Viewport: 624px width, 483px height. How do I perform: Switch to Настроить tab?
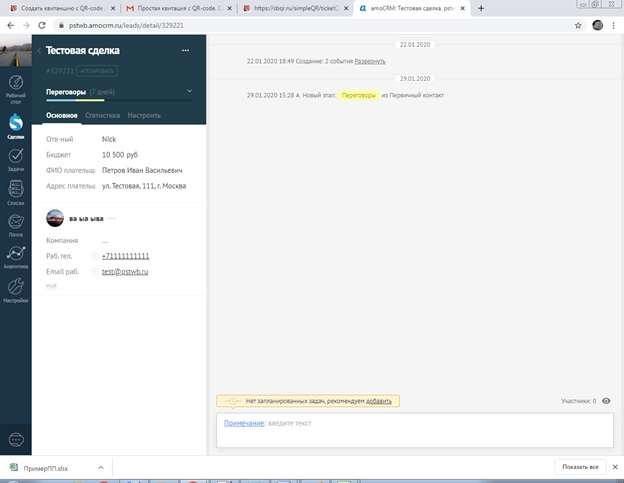tap(144, 116)
